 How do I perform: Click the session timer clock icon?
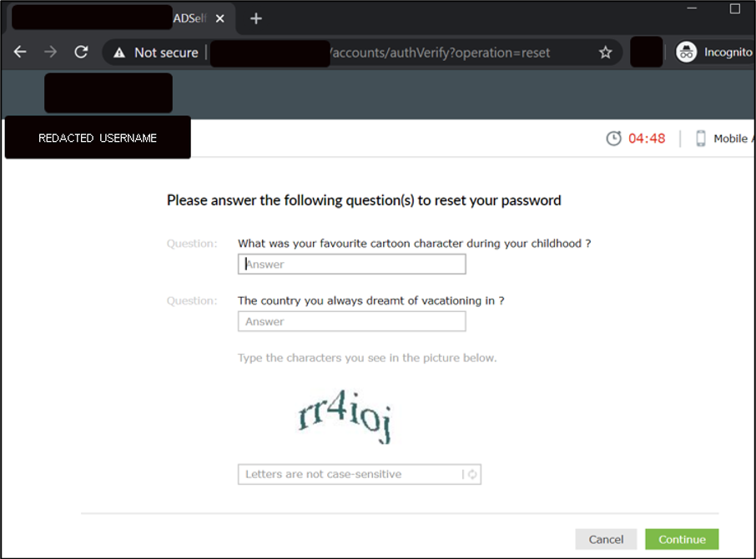coord(613,138)
